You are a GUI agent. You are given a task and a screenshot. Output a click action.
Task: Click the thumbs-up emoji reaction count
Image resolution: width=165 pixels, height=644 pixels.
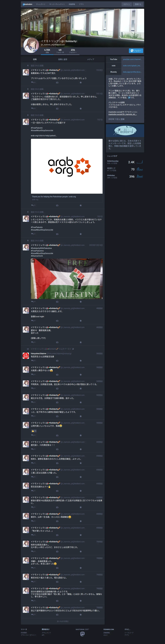pos(34,431)
